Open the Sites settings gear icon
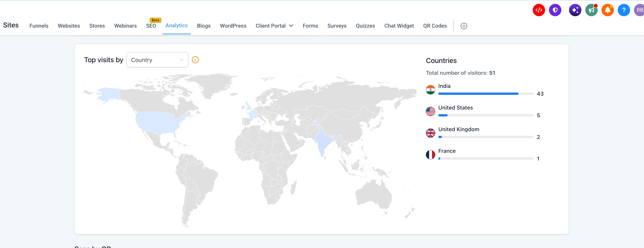 [x=464, y=26]
